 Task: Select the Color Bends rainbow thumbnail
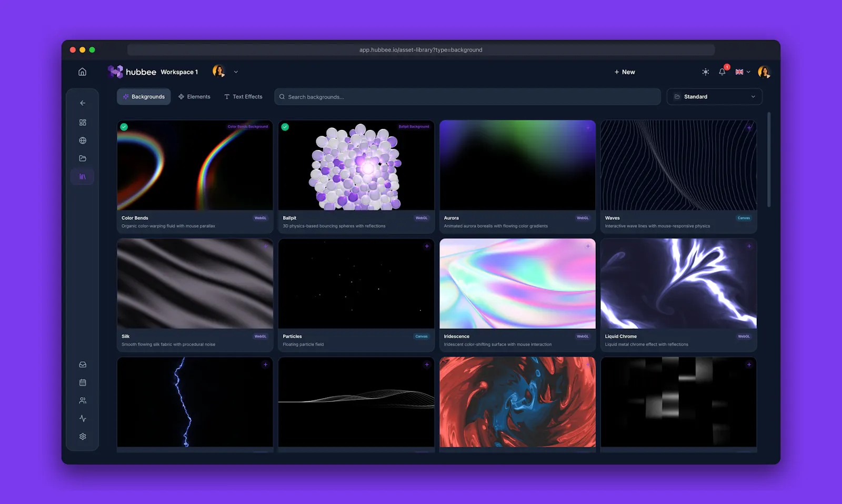click(195, 165)
